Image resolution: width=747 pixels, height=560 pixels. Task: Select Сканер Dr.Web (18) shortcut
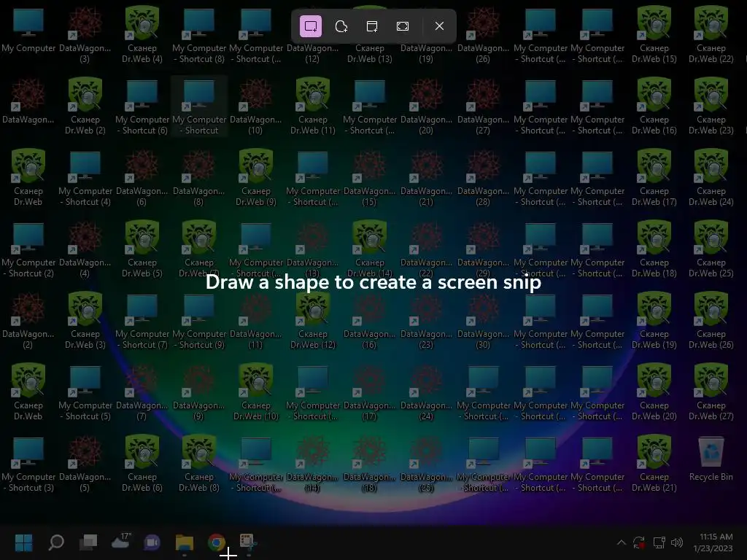click(x=654, y=249)
